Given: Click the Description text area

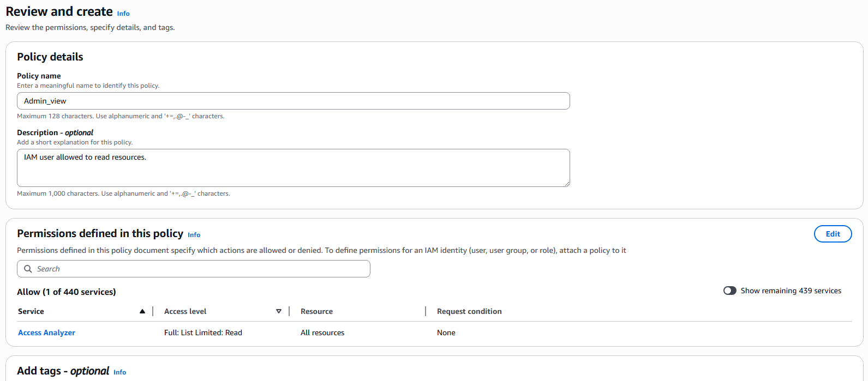Looking at the screenshot, I should [x=294, y=168].
